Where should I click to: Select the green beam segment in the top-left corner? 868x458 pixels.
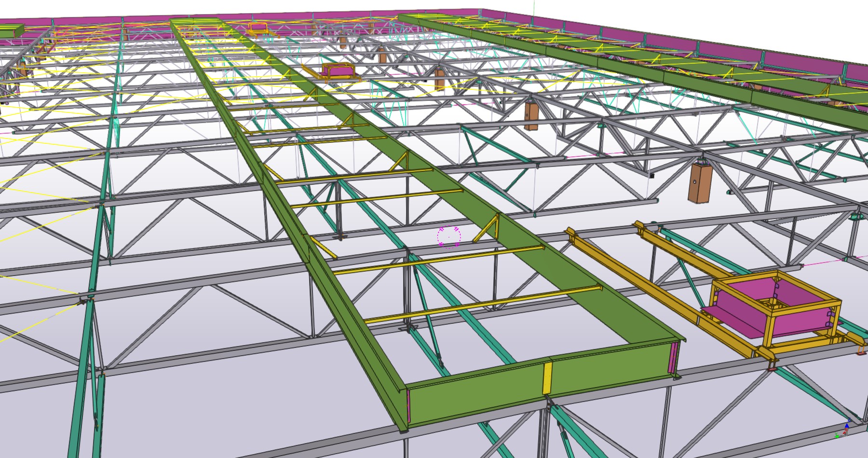click(11, 31)
